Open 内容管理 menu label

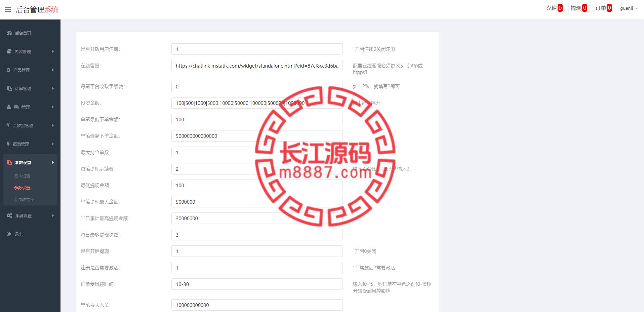[x=23, y=52]
